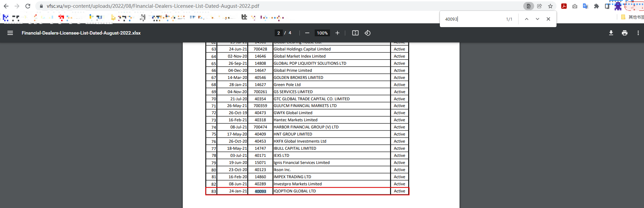The height and width of the screenshot is (208, 644).
Task: Open the PDF viewer more actions menu
Action: [638, 33]
